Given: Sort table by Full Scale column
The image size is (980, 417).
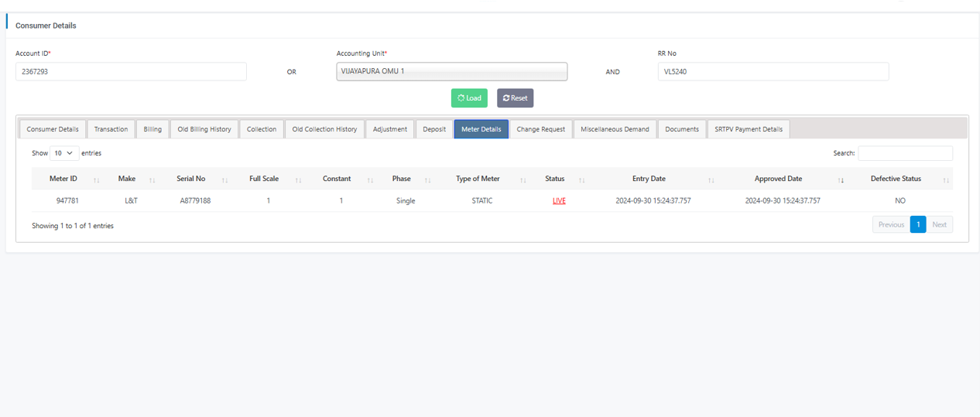Looking at the screenshot, I should [264, 179].
